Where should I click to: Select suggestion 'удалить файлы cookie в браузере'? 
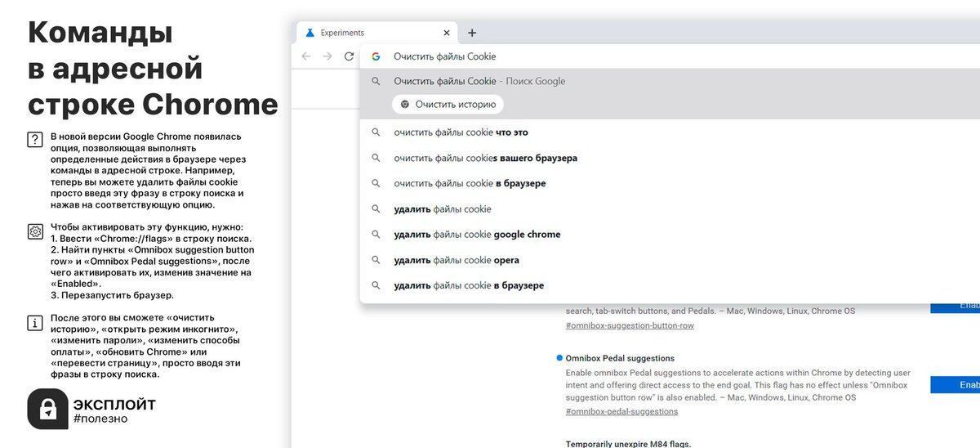click(x=670, y=285)
